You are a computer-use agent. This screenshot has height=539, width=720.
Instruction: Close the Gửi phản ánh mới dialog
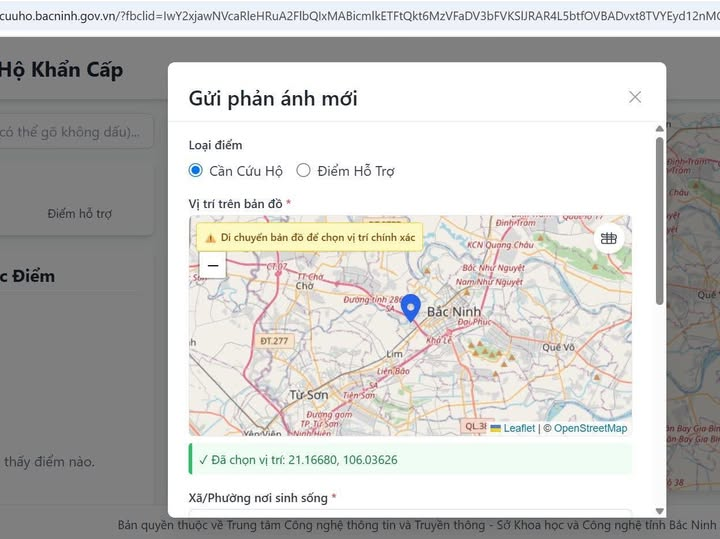[x=634, y=97]
